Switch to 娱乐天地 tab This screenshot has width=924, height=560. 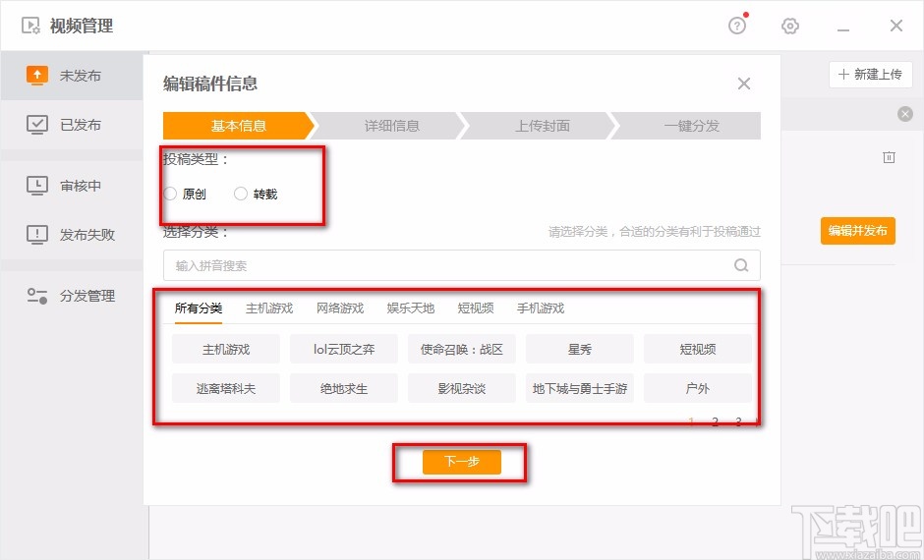point(411,308)
